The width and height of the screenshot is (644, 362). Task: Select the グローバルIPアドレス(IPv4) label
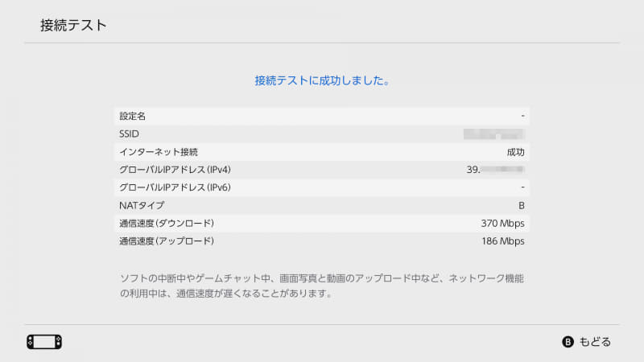175,170
